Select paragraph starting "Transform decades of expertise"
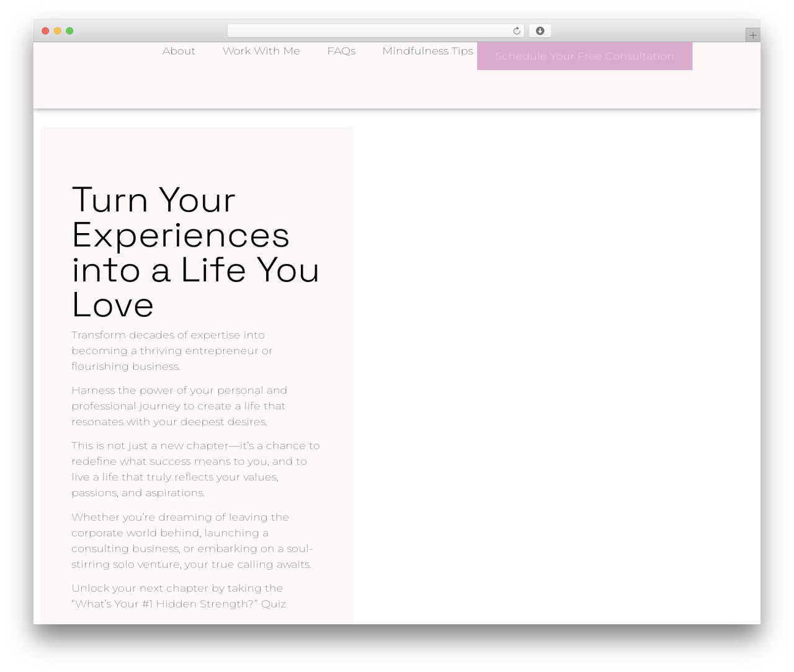 click(x=172, y=351)
